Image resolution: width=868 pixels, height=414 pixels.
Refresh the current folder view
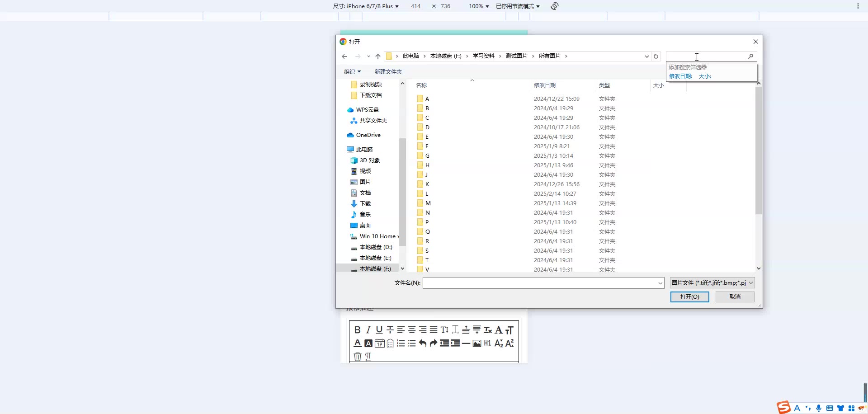point(656,56)
